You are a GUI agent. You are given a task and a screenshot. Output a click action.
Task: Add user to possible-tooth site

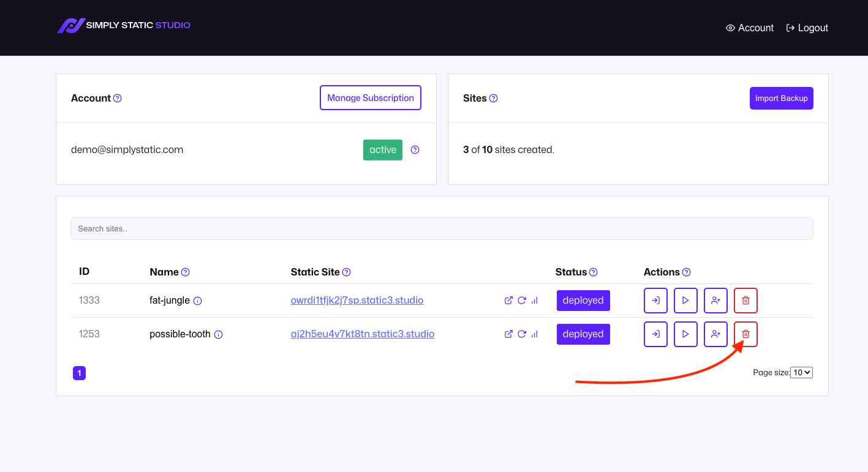coord(715,334)
